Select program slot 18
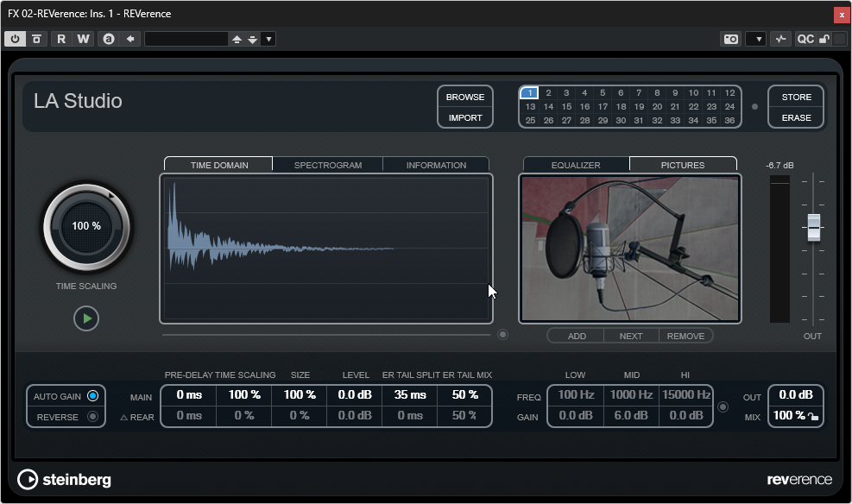 pos(621,106)
